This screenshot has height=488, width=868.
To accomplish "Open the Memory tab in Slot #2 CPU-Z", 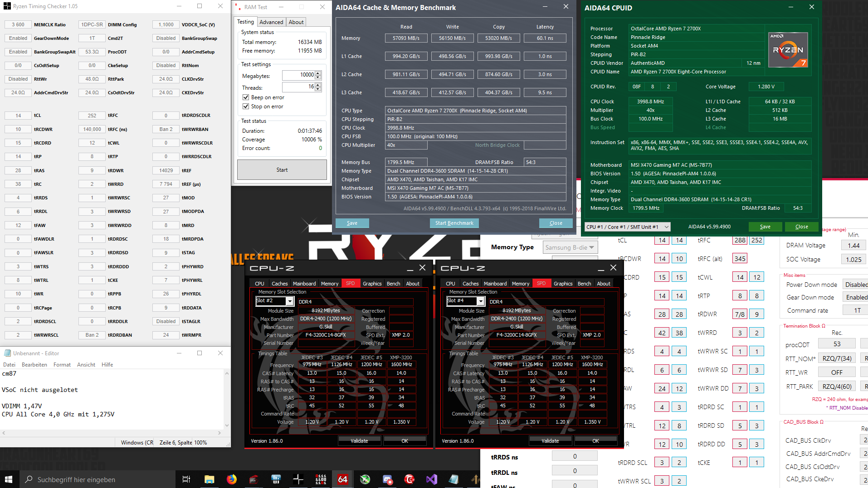I will [x=330, y=284].
